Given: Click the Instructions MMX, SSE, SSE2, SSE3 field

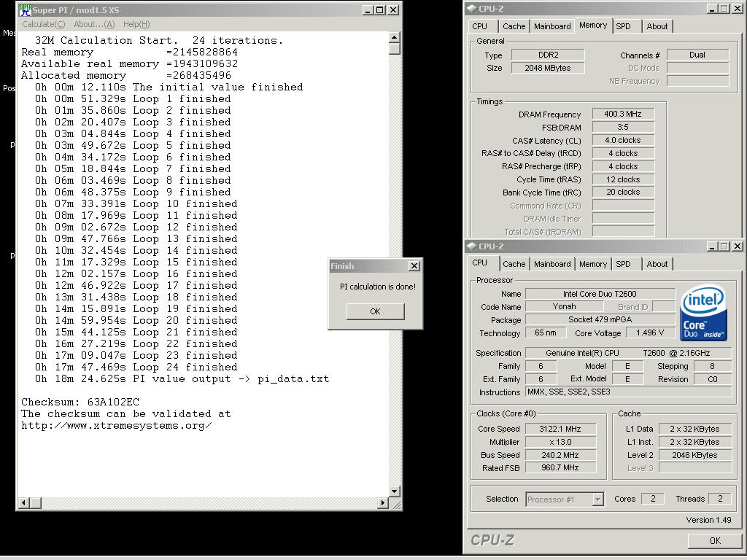Looking at the screenshot, I should [x=628, y=392].
